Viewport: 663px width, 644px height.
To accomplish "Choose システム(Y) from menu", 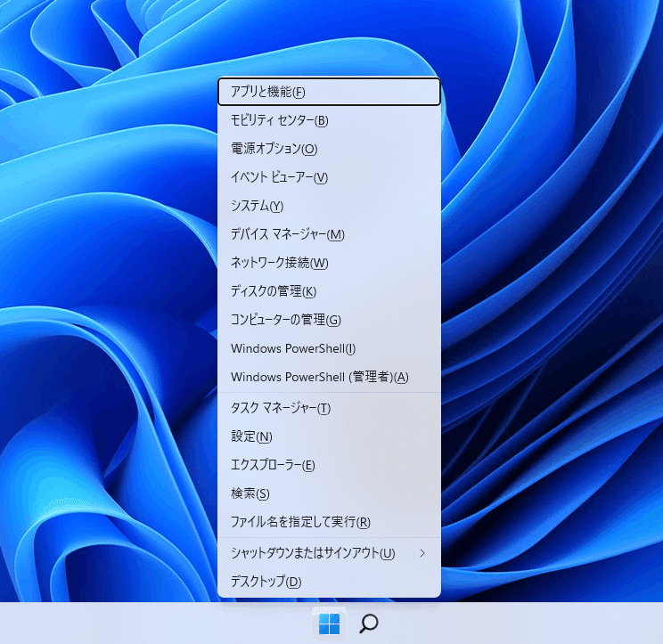I will tap(329, 206).
